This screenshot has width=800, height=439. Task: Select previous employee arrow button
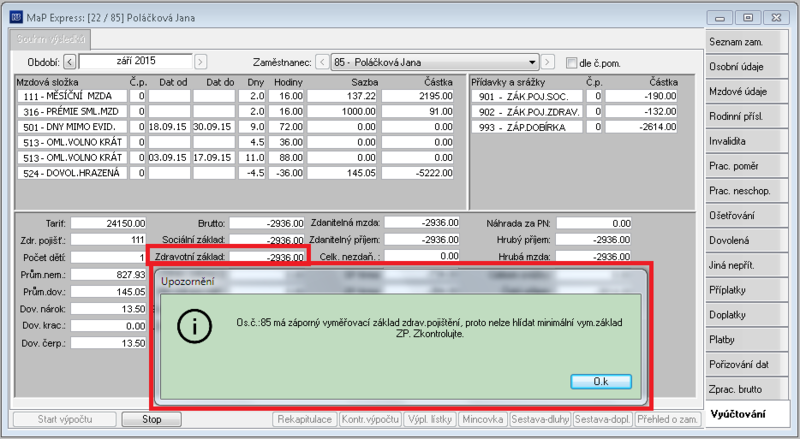click(322, 62)
